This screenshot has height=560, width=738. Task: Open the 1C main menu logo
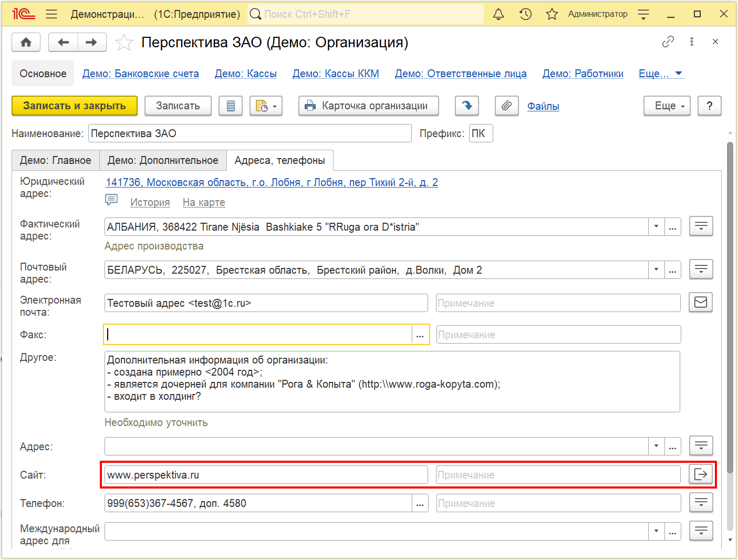pyautogui.click(x=24, y=14)
